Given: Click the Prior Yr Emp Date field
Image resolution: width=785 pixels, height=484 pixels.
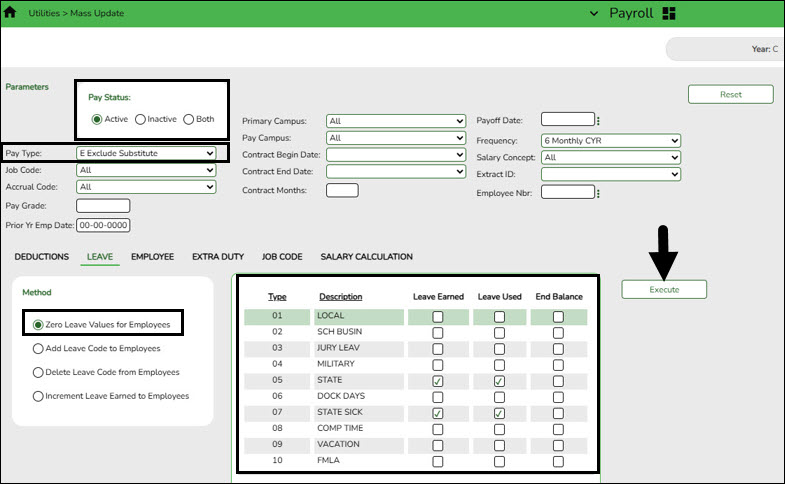Looking at the screenshot, I should (x=103, y=225).
